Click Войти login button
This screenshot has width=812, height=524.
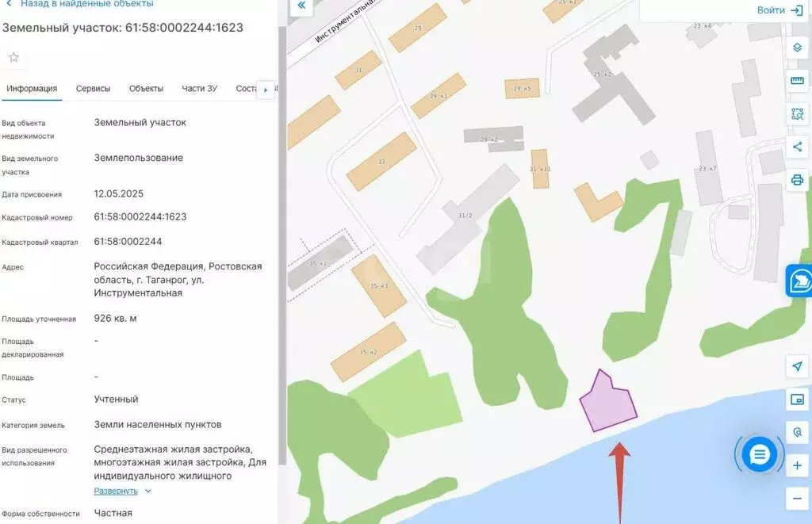[x=779, y=10]
